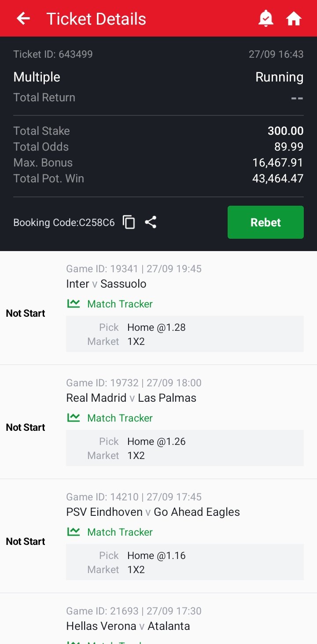Select Real Madrid v Las Palmas match title

point(131,398)
